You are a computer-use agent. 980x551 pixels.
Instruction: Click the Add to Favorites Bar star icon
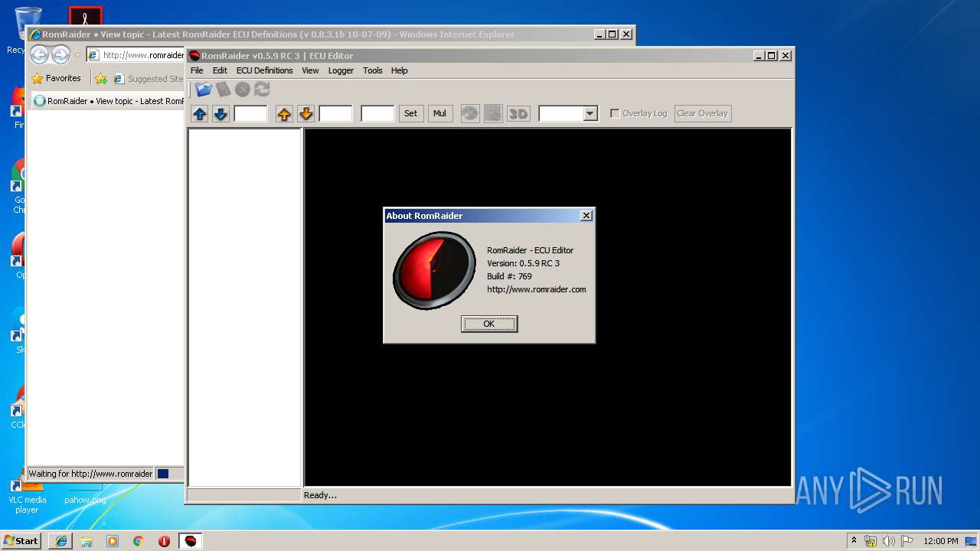(x=101, y=78)
